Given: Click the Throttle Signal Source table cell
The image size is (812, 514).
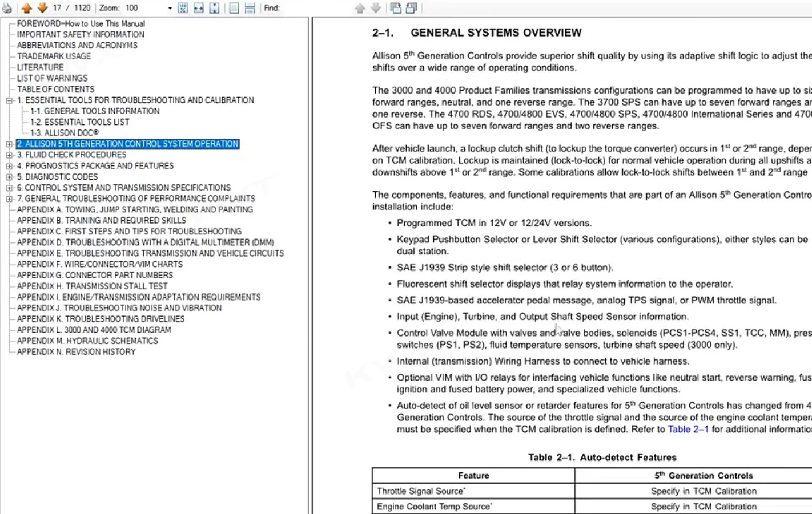Looking at the screenshot, I should 473,491.
